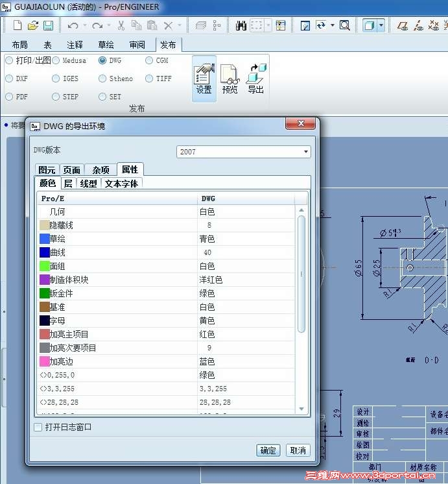The height and width of the screenshot is (484, 448).
Task: Click the 确定 button
Action: pos(268,450)
